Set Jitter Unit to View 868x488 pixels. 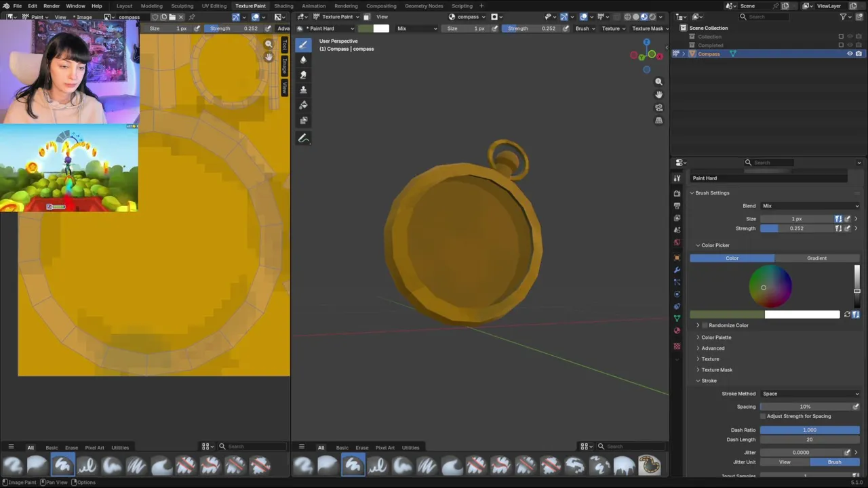(x=785, y=462)
